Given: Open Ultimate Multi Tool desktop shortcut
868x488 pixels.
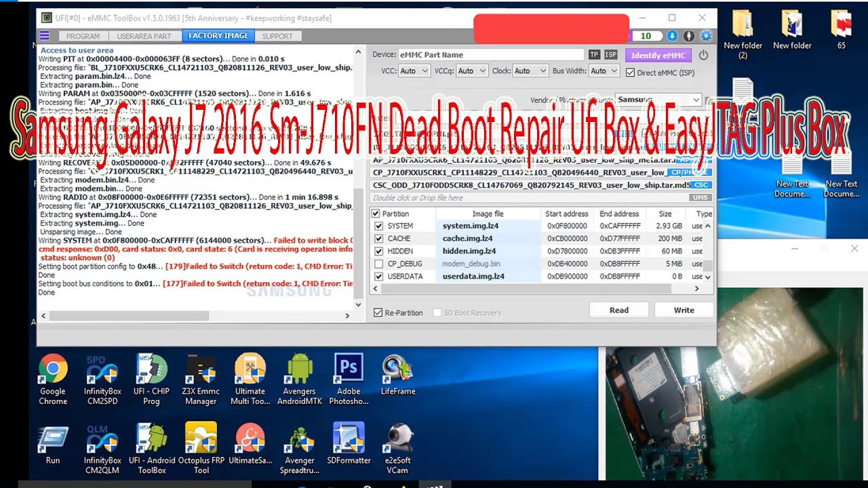Looking at the screenshot, I should [250, 380].
